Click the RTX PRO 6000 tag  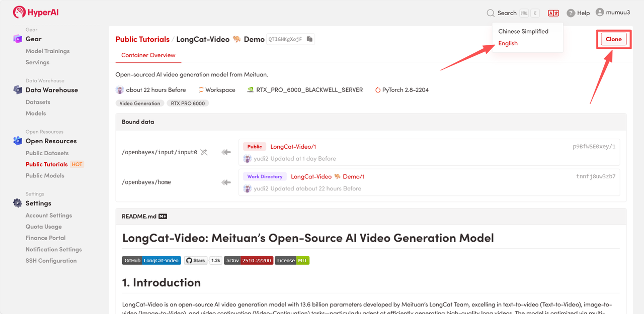188,103
